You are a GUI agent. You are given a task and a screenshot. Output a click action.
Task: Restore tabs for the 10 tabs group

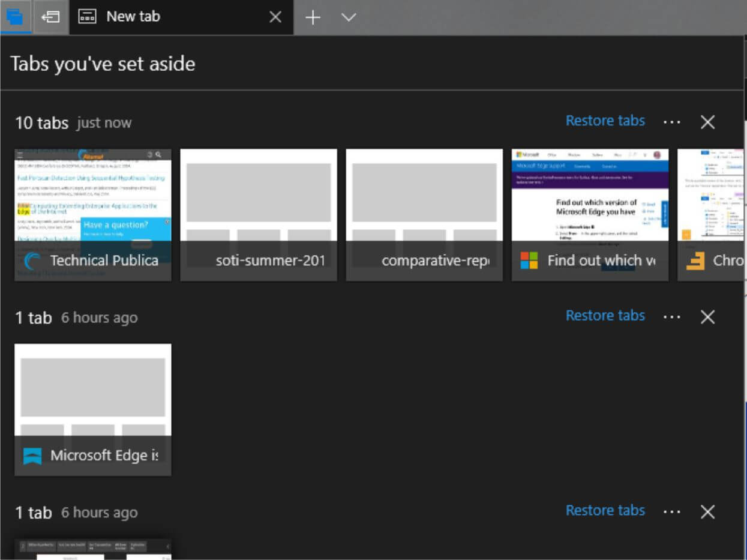pos(605,121)
